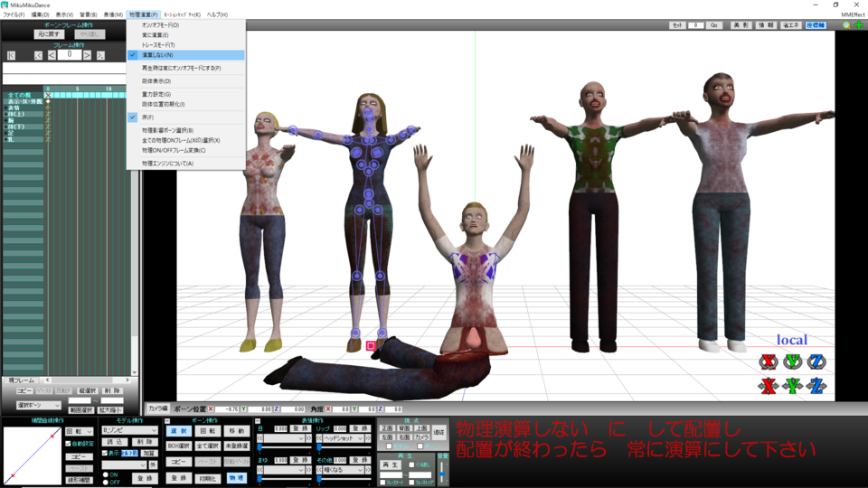Step back one frame with < button
Viewport: 868px width, 488px height.
tap(52, 55)
